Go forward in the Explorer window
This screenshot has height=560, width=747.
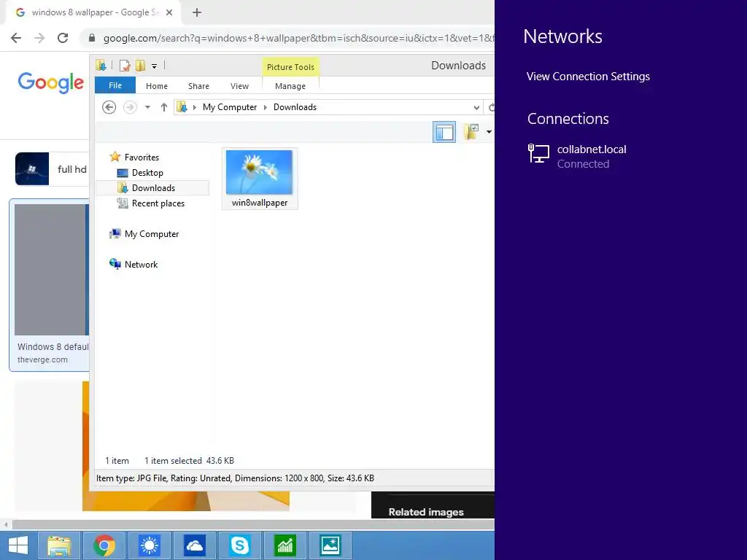130,107
